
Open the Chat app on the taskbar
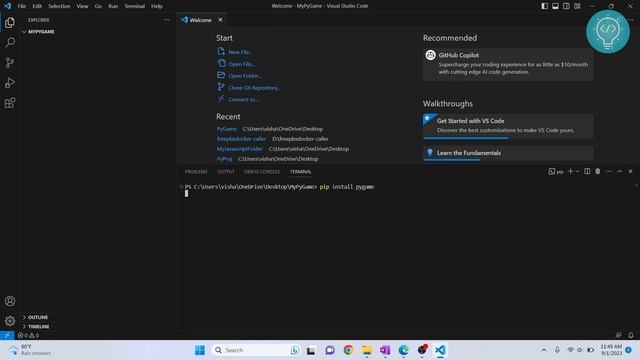pos(330,350)
